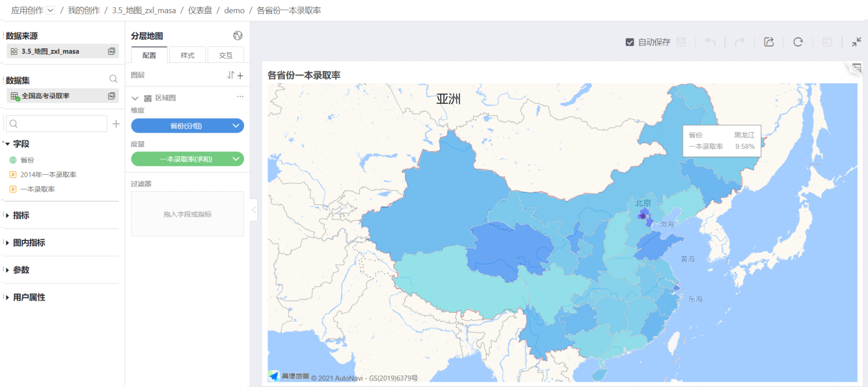
Task: Click the globe map-type icon beside 分层地图
Action: tap(237, 36)
